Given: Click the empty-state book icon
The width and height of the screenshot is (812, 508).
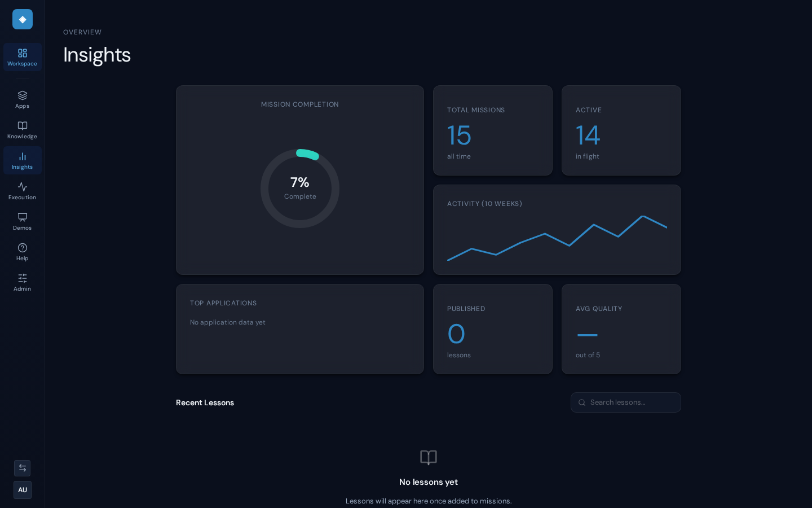Looking at the screenshot, I should click(x=429, y=457).
